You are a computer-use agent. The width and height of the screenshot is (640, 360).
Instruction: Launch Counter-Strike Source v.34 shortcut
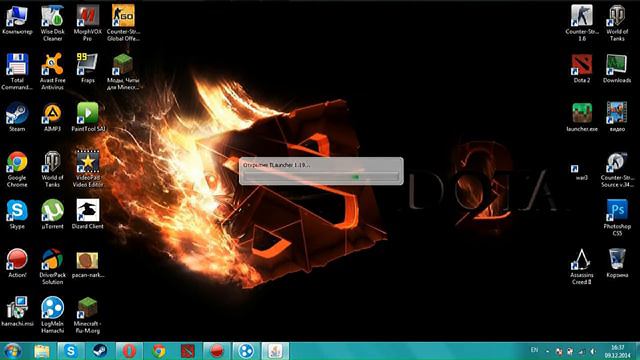(x=617, y=169)
